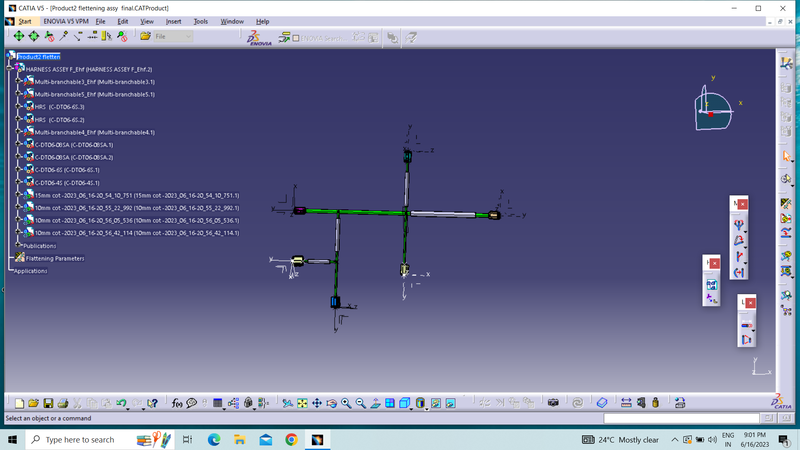Select the Applications tree node

click(x=30, y=271)
